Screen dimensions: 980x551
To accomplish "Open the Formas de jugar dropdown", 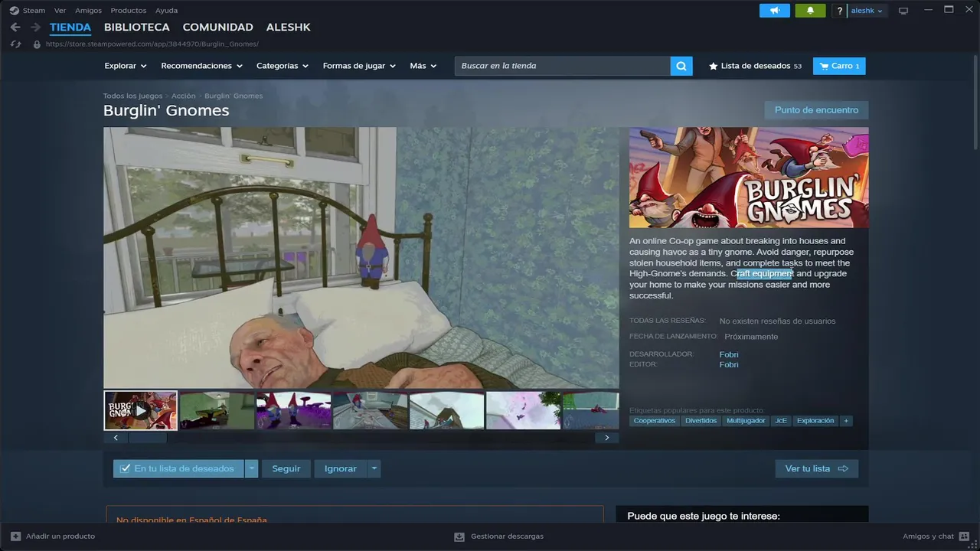I will (359, 66).
